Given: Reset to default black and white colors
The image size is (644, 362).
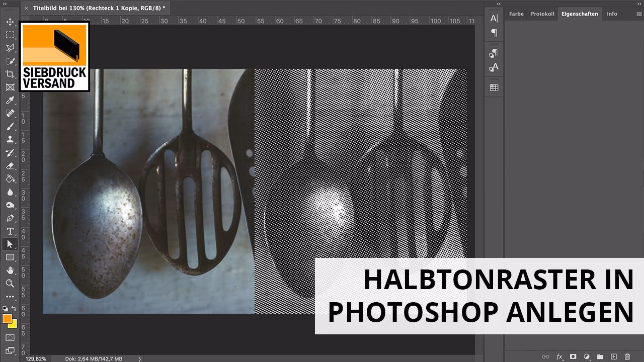Looking at the screenshot, I should [5, 308].
